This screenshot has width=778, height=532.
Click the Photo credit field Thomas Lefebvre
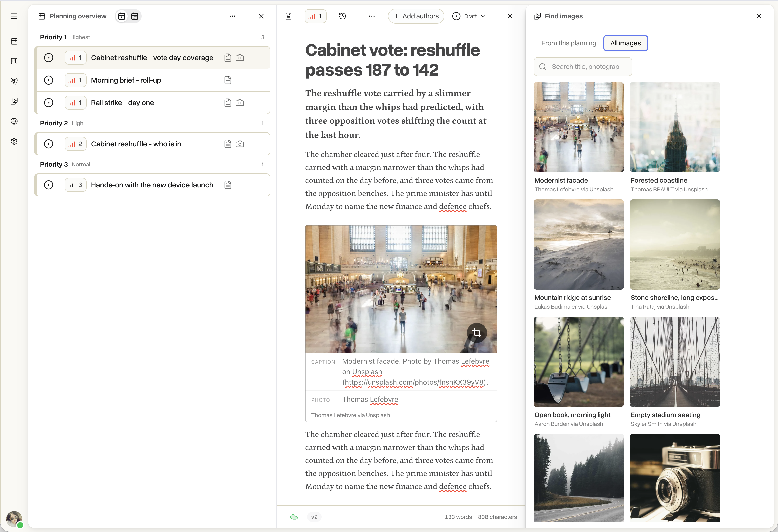point(370,400)
